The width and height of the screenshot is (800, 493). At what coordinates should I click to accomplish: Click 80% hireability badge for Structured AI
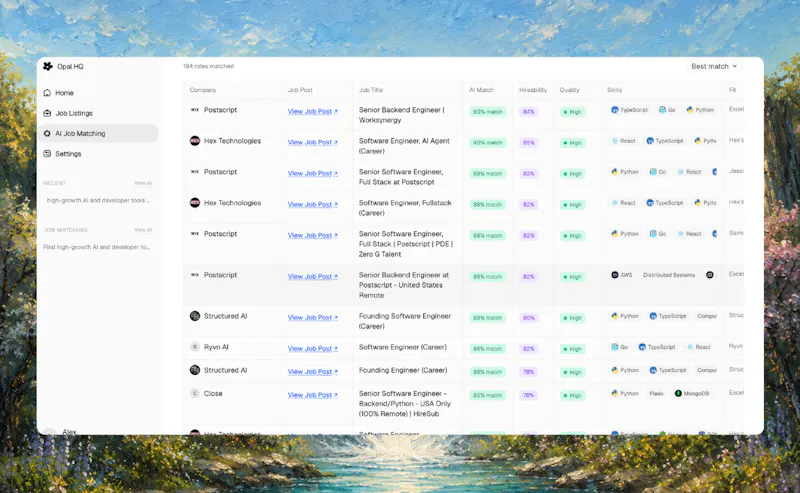click(529, 318)
